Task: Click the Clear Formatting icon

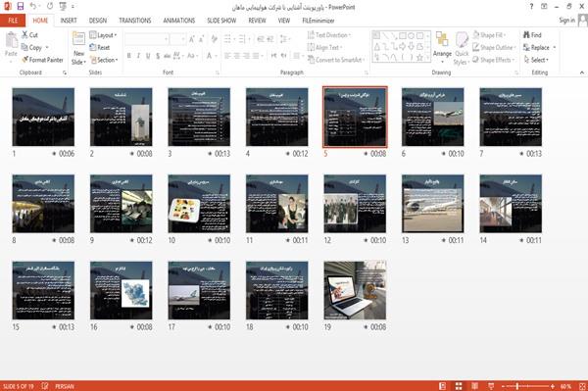Action: (214, 39)
